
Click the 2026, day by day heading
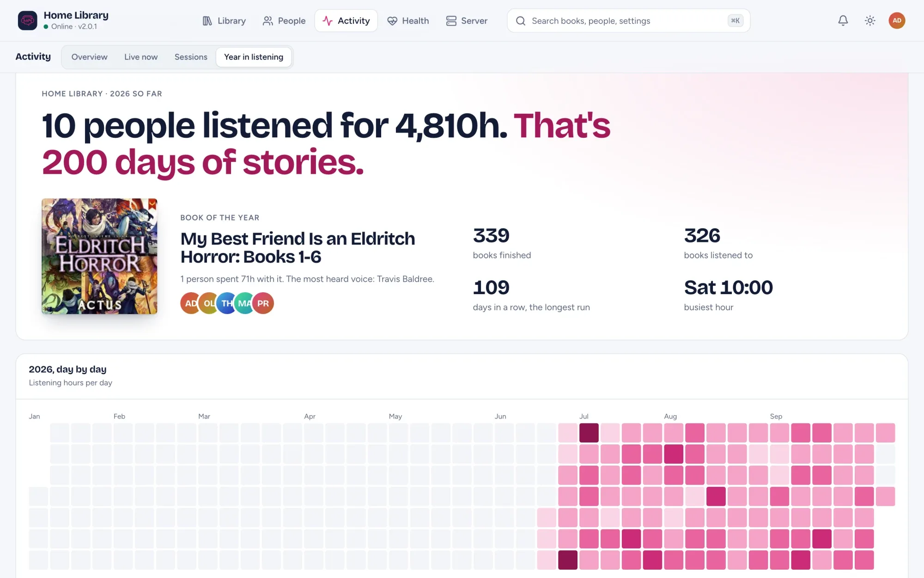[67, 369]
